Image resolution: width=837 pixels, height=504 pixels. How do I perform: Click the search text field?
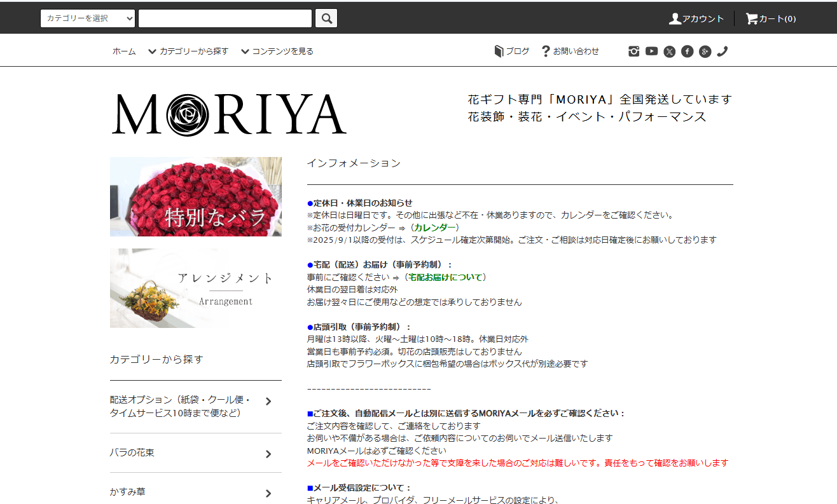point(225,18)
